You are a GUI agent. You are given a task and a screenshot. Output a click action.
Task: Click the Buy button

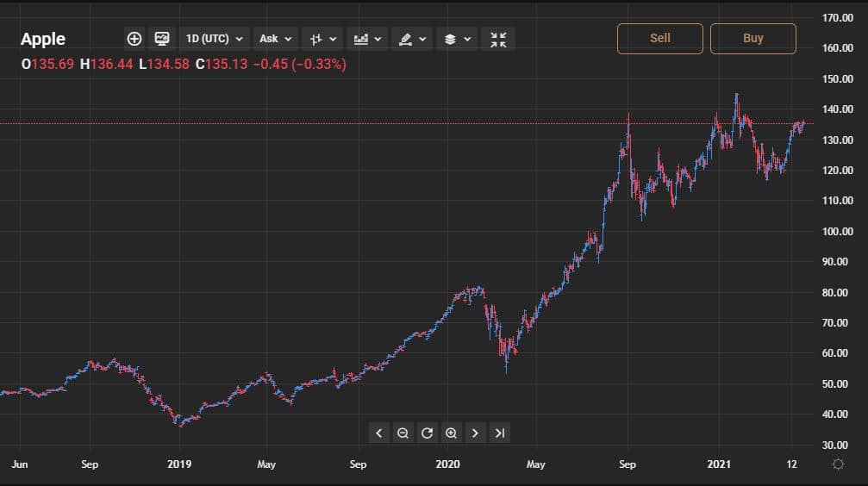click(752, 38)
